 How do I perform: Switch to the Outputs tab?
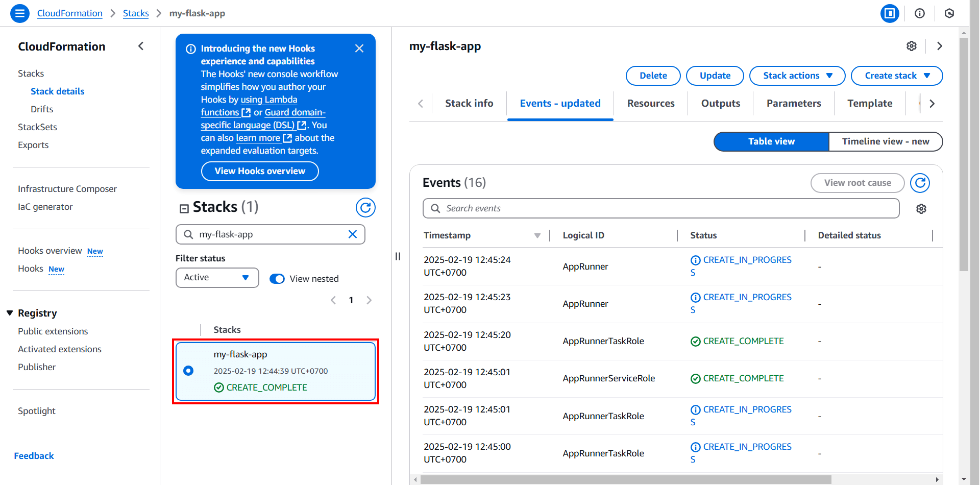pos(720,104)
